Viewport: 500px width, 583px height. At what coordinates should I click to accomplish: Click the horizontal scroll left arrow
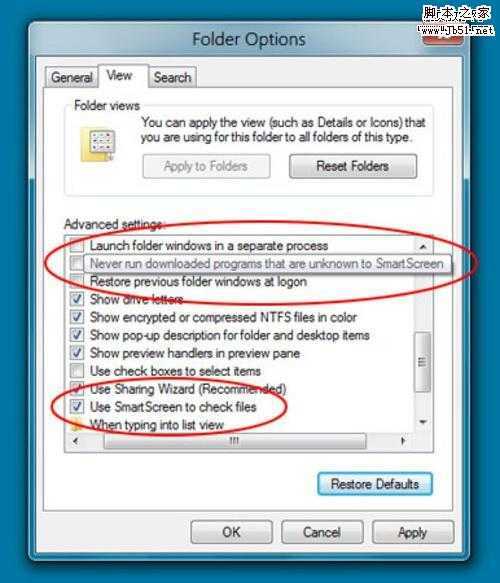coord(76,441)
